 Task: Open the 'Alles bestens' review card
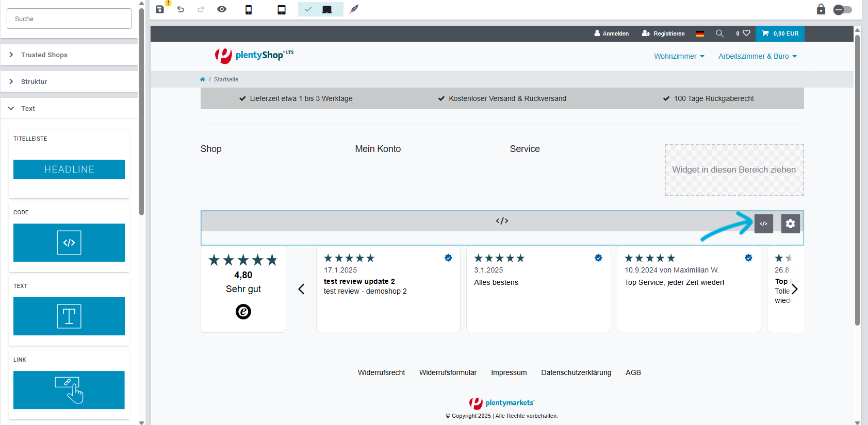[x=538, y=289]
